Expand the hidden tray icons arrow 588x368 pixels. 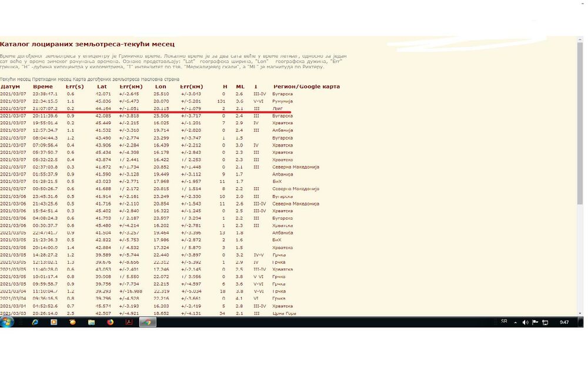pyautogui.click(x=517, y=322)
